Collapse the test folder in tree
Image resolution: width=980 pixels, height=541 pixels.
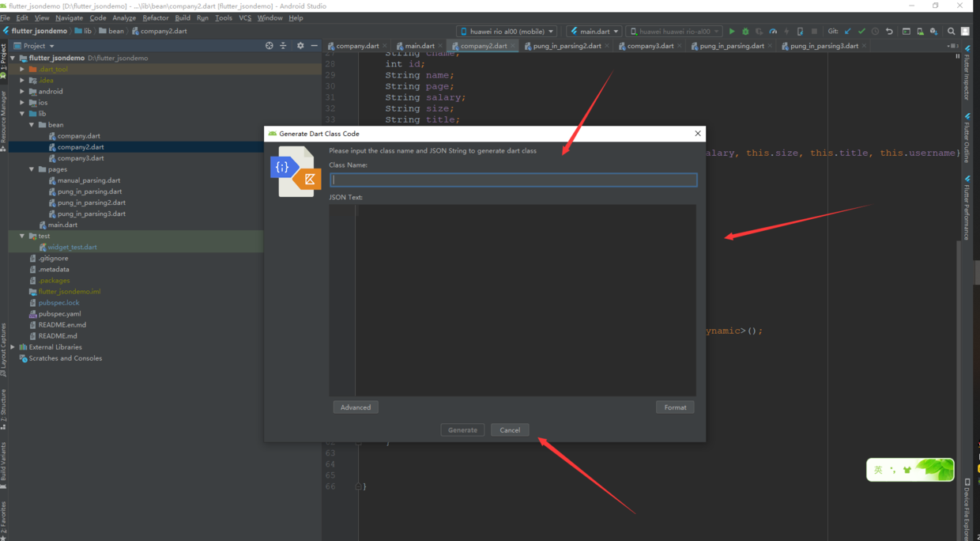point(22,236)
